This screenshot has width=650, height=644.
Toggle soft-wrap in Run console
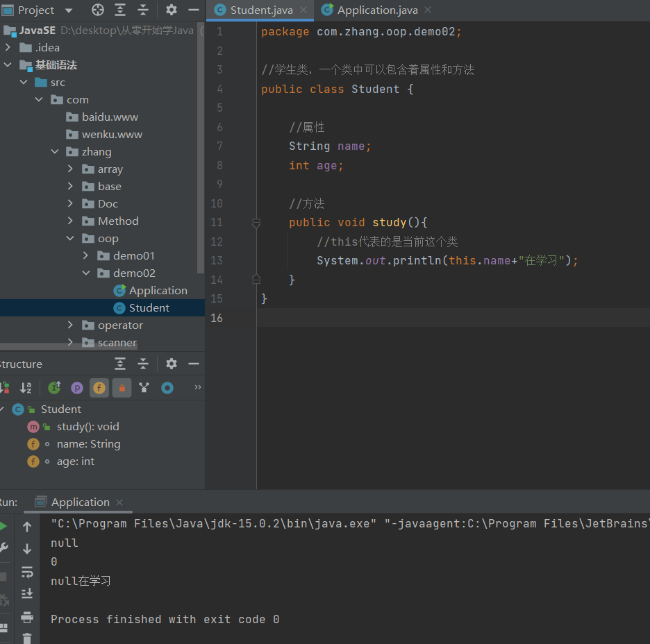(27, 573)
